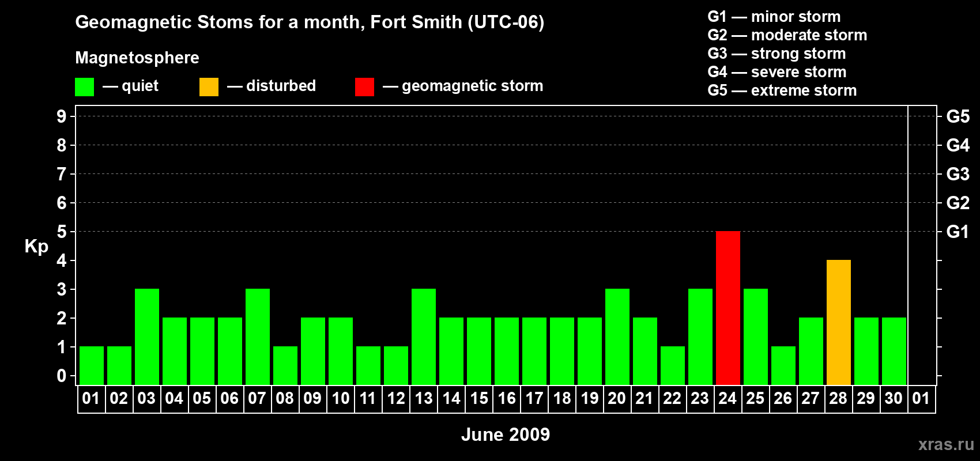Click the green quiet legend swatch
The image size is (980, 461).
pyautogui.click(x=85, y=87)
